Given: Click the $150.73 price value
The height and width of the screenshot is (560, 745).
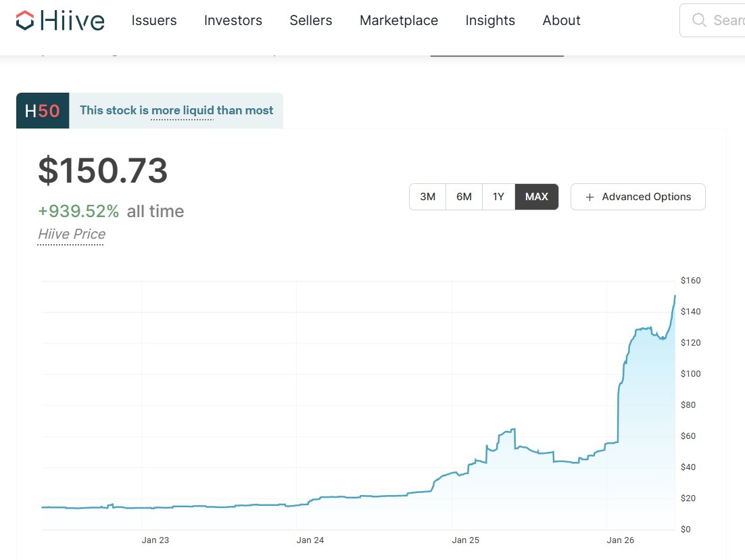Looking at the screenshot, I should click(x=103, y=170).
